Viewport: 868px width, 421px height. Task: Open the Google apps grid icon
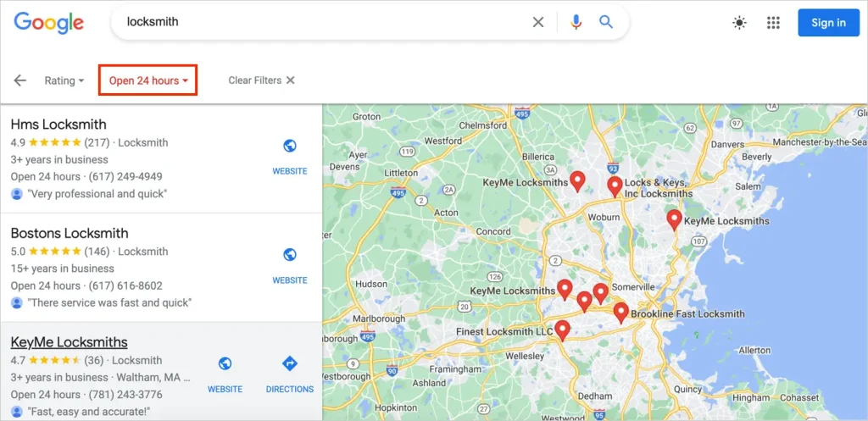point(773,23)
